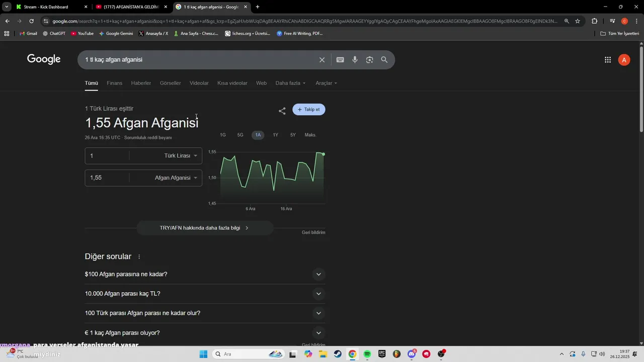Open File Explorer from the taskbar
The image size is (644, 362).
[x=323, y=354]
